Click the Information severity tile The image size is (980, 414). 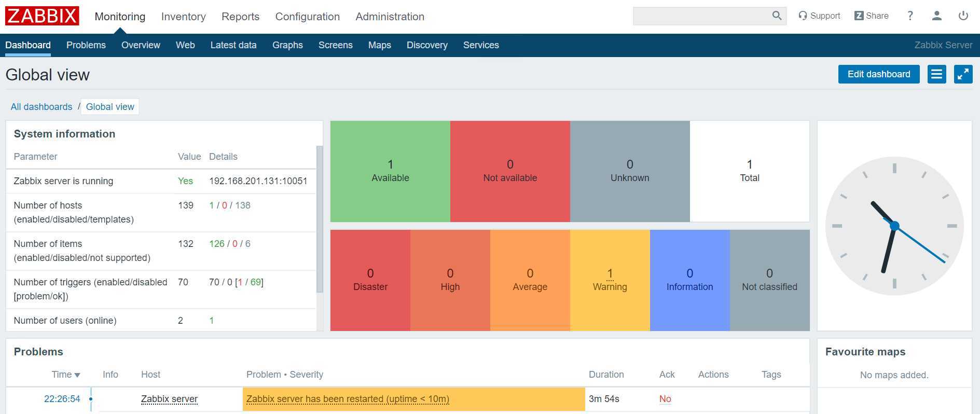[690, 280]
